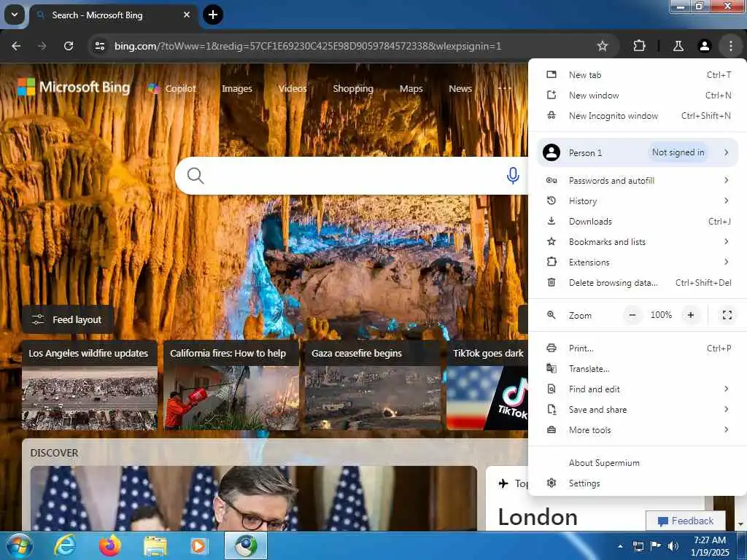The width and height of the screenshot is (747, 560).
Task: Expand More tools submenu
Action: (638, 430)
